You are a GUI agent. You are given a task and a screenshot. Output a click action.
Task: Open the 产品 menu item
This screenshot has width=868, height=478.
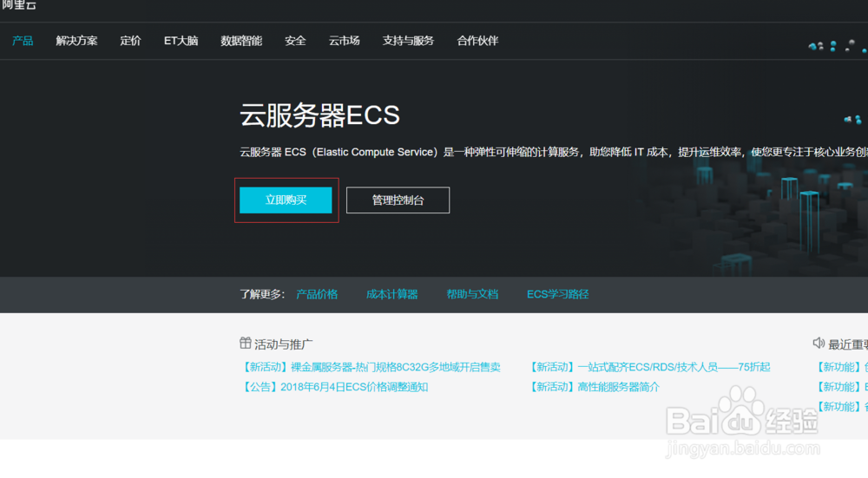point(23,41)
